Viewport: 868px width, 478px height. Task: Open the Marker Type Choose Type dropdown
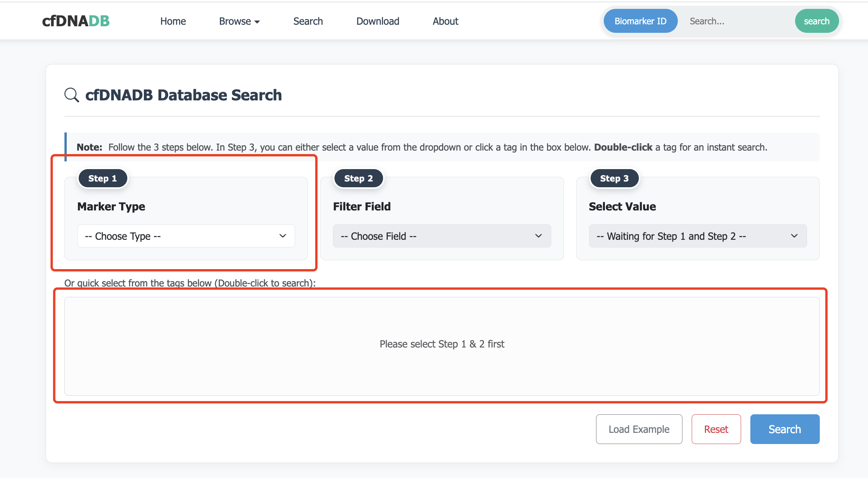tap(186, 236)
